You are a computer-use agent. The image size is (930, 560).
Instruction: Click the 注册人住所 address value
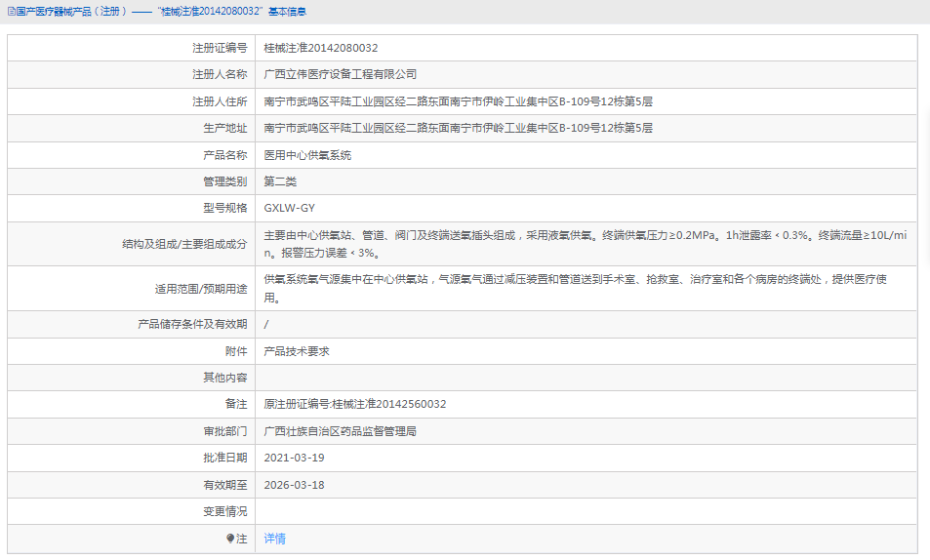(458, 101)
